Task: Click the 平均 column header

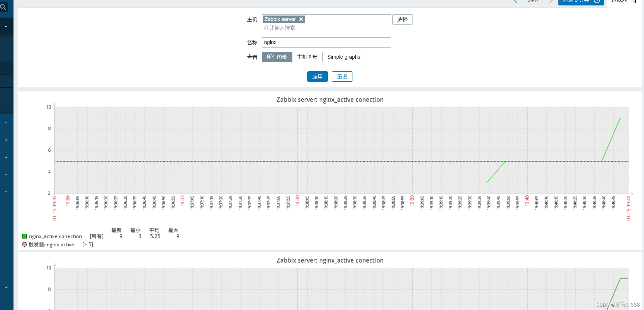Action: [x=154, y=230]
